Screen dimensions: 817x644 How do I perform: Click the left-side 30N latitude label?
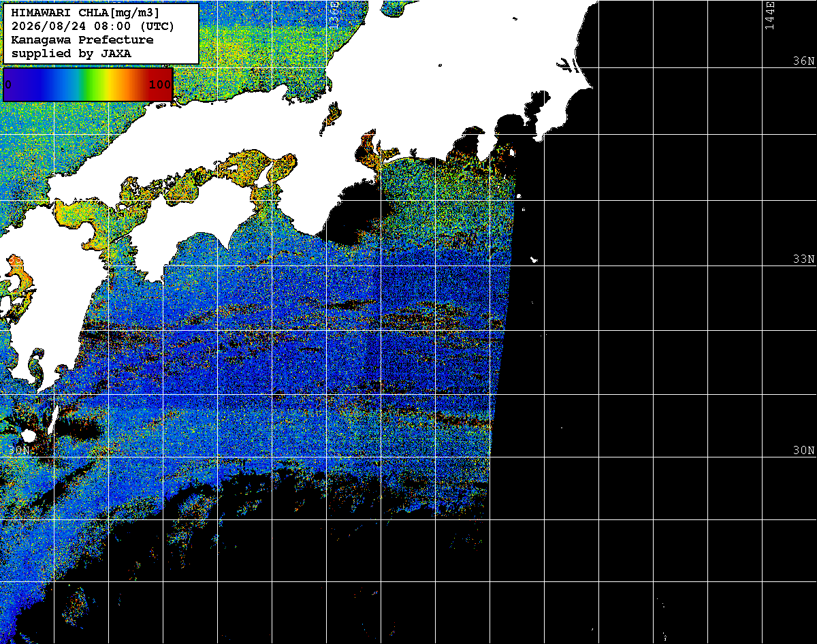coord(20,451)
